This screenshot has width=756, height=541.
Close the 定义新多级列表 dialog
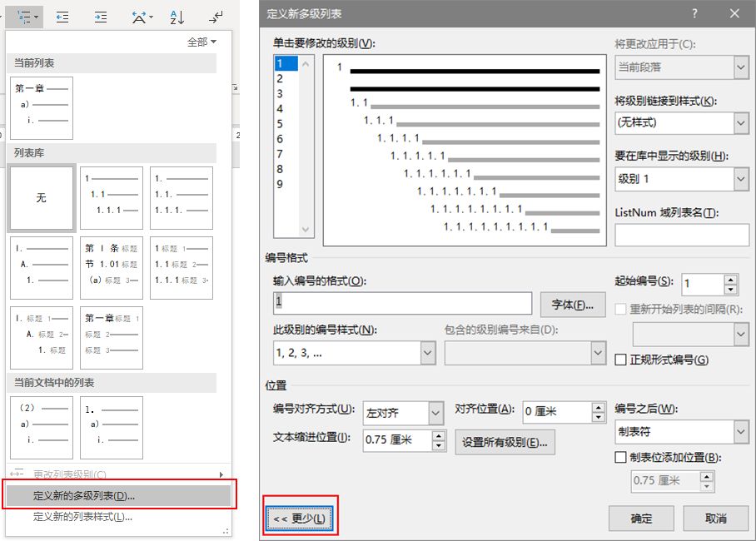tap(734, 13)
